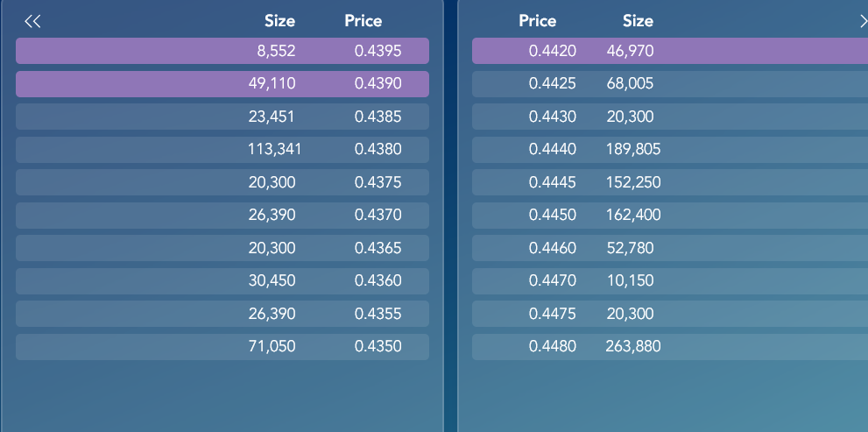
Task: Click ask row with size 68,005
Action: (x=670, y=83)
